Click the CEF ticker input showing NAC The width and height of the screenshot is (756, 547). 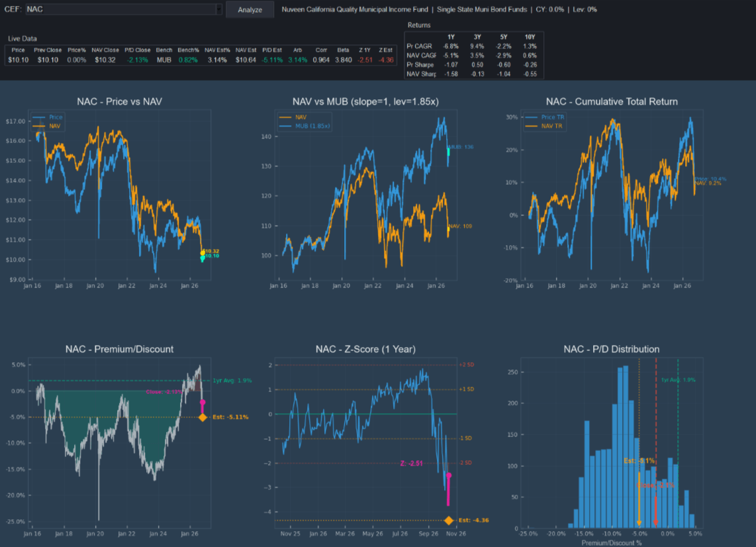pyautogui.click(x=120, y=9)
